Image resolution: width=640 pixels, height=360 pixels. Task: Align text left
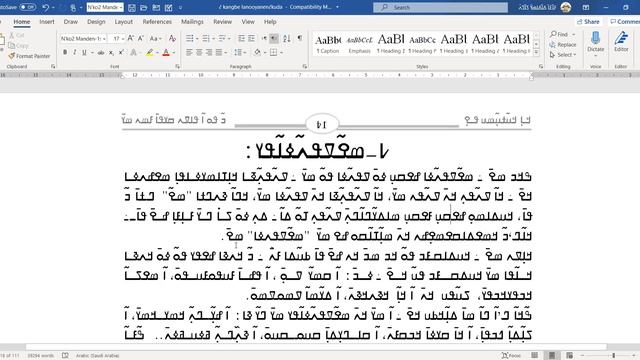tap(189, 52)
